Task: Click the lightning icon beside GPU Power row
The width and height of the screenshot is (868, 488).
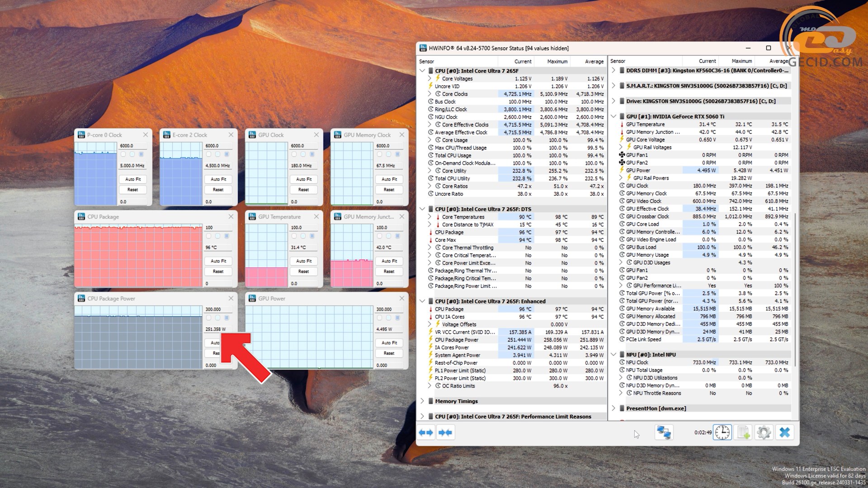Action: click(x=622, y=170)
